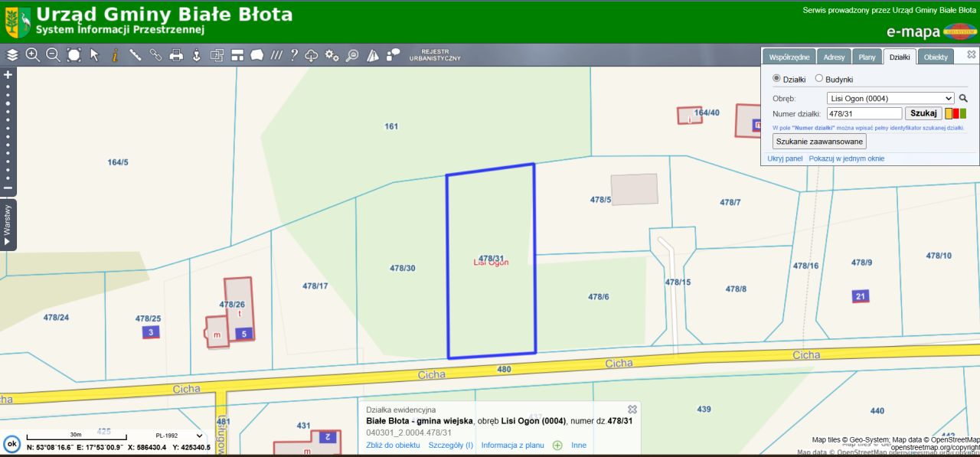Open the Szczegóły (I) link
The width and height of the screenshot is (980, 457).
tap(450, 445)
